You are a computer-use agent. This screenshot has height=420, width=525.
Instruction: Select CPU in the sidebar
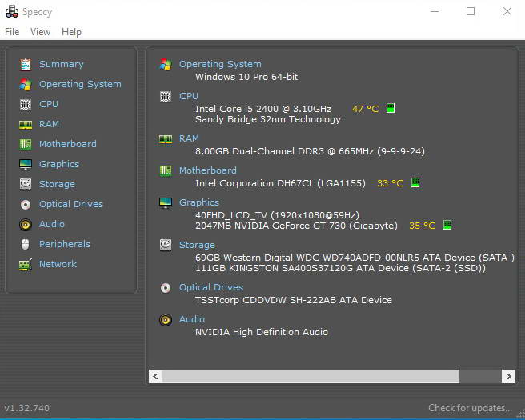[49, 104]
